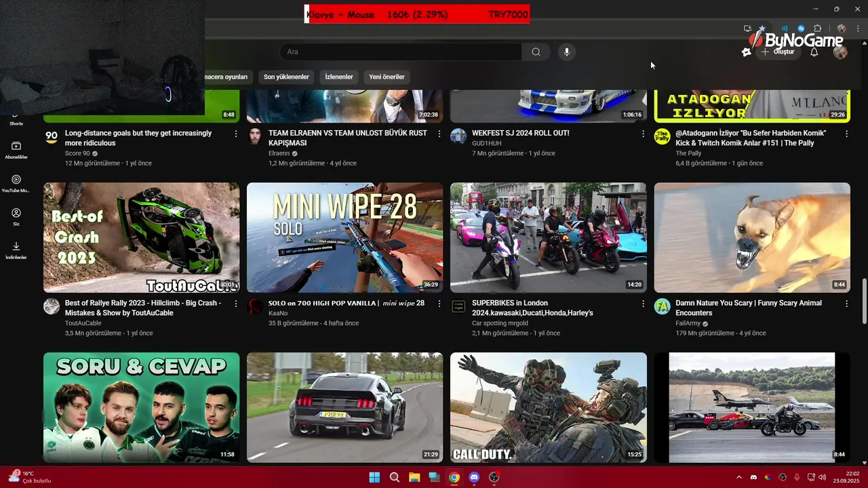
Task: Open Chrome extensions puzzle icon
Action: click(817, 28)
